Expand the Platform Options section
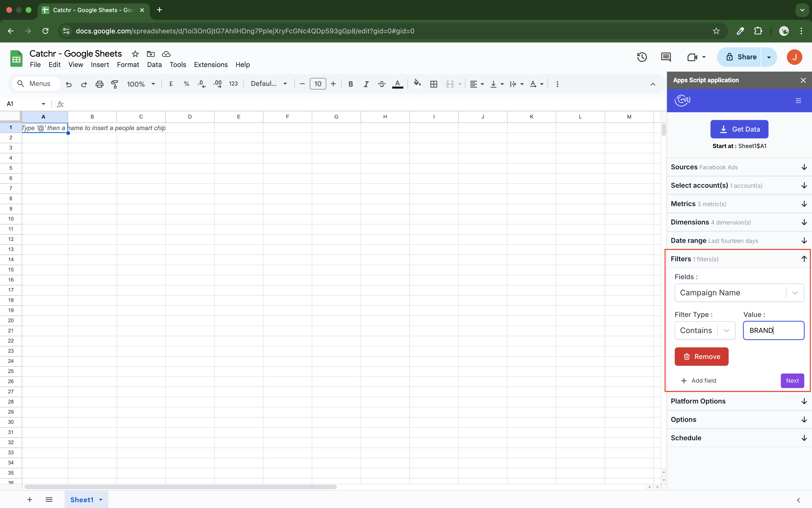Screen dimensions: 812x508 (739, 401)
